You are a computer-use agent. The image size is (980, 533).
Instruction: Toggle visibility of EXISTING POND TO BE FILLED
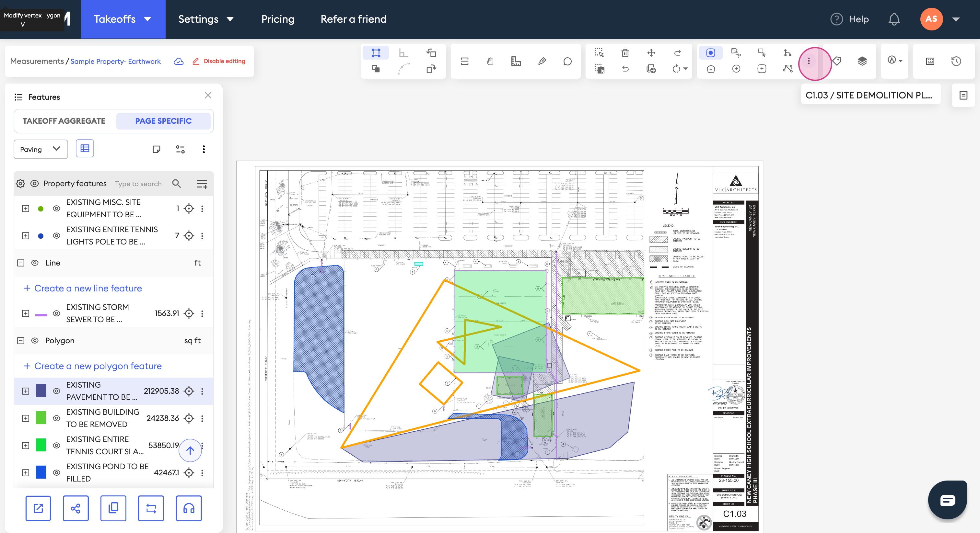tap(56, 472)
